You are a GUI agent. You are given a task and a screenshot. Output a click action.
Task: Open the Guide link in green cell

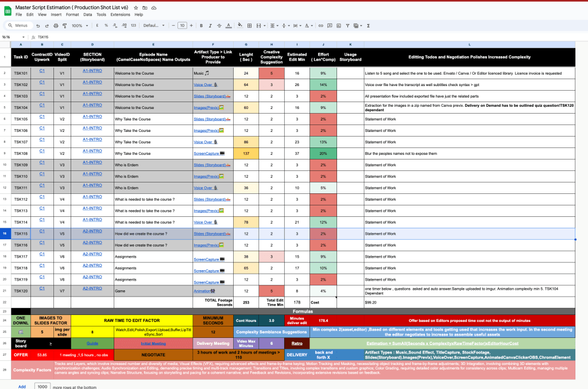point(92,343)
